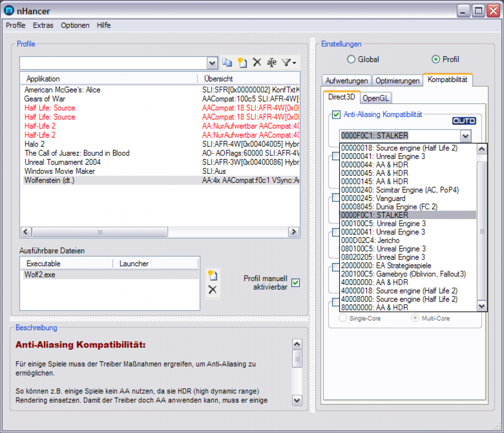
Task: Switch to the Optimierungen tab
Action: pos(397,81)
